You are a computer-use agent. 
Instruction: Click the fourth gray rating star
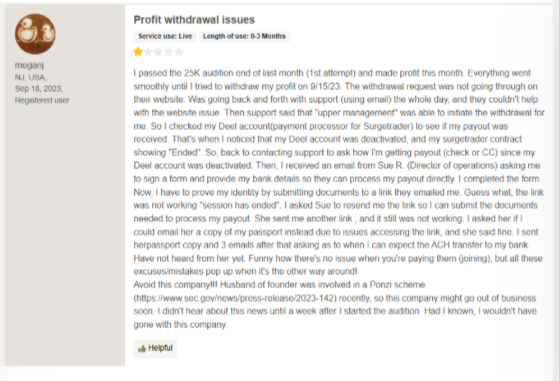(x=169, y=52)
